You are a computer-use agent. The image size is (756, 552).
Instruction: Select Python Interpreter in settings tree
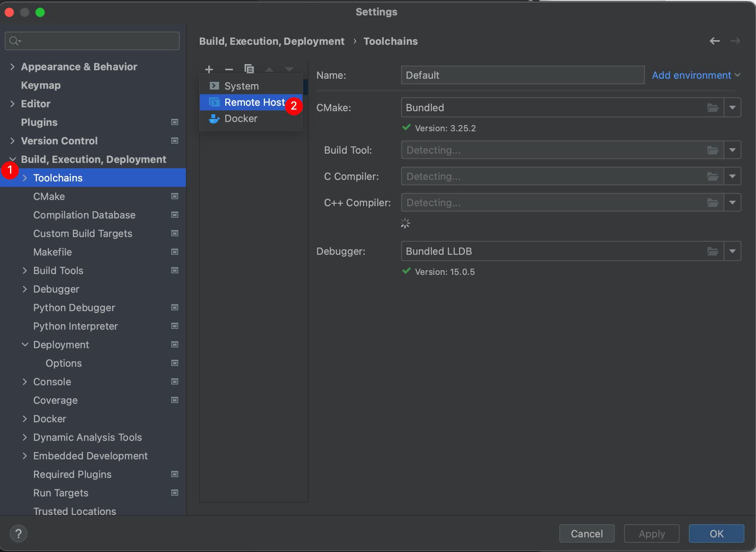tap(75, 326)
